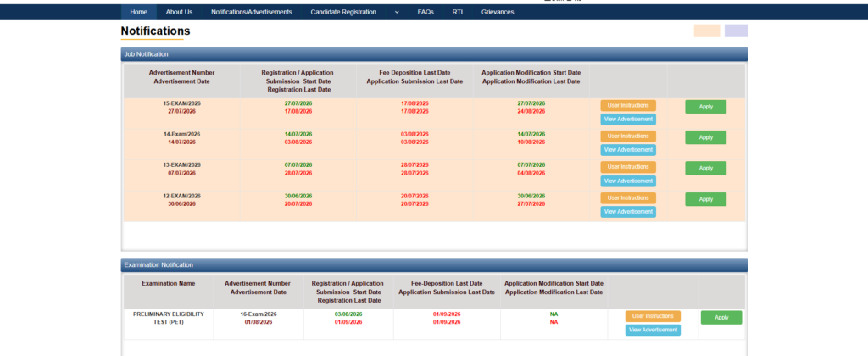Select the lavender color swatch
The height and width of the screenshot is (356, 868).
pyautogui.click(x=737, y=31)
